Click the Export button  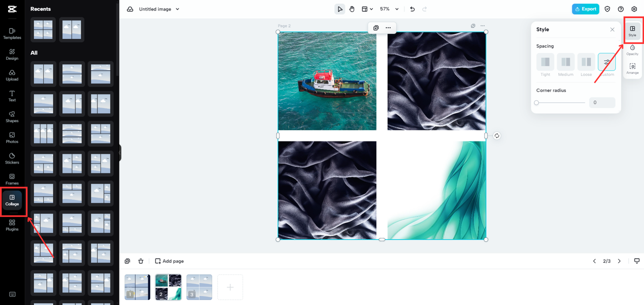pos(585,9)
